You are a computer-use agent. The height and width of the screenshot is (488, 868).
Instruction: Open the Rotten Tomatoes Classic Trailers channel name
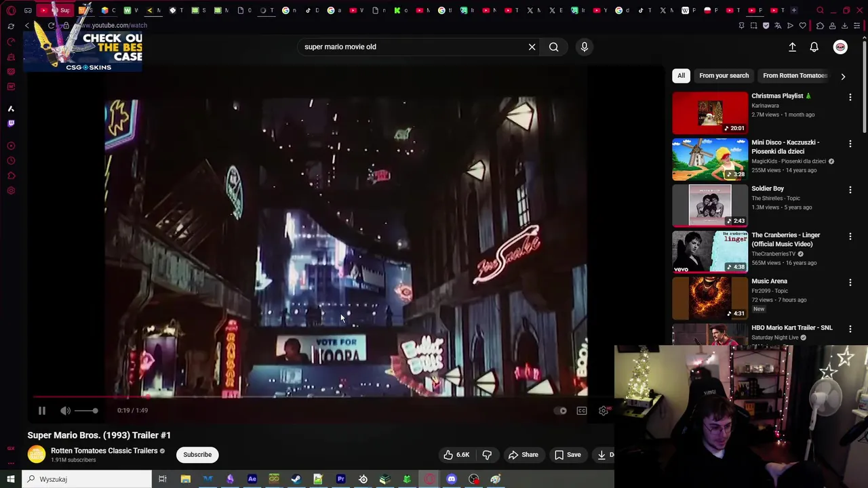pos(104,451)
